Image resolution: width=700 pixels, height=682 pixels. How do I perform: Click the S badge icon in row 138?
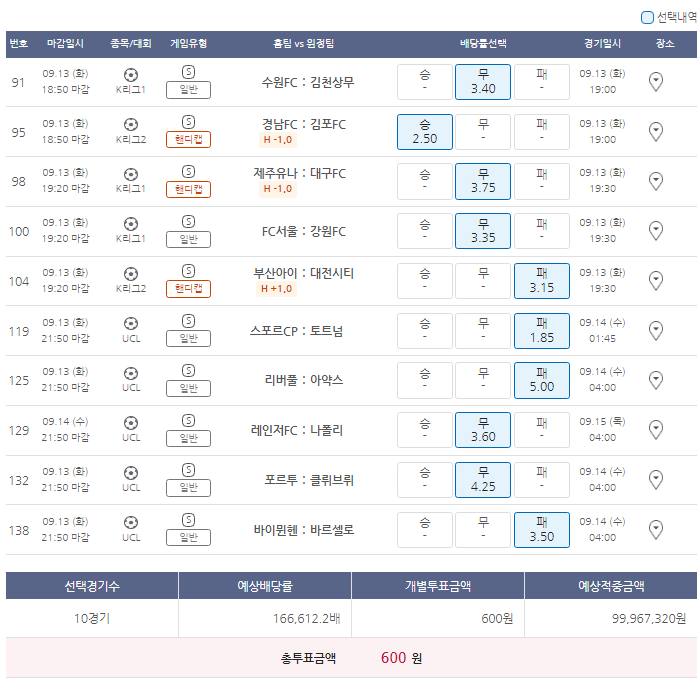click(x=188, y=520)
